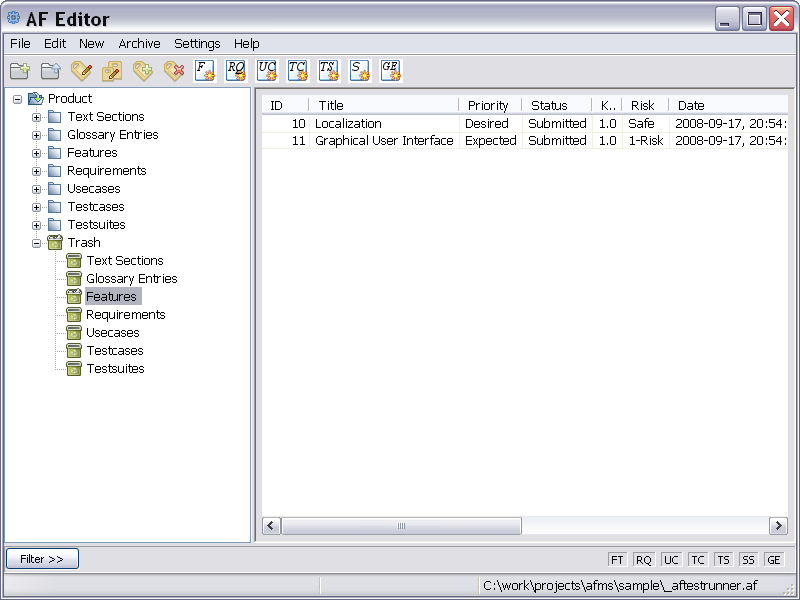The width and height of the screenshot is (800, 600).
Task: Toggle the SS filter in status bar
Action: click(x=748, y=560)
